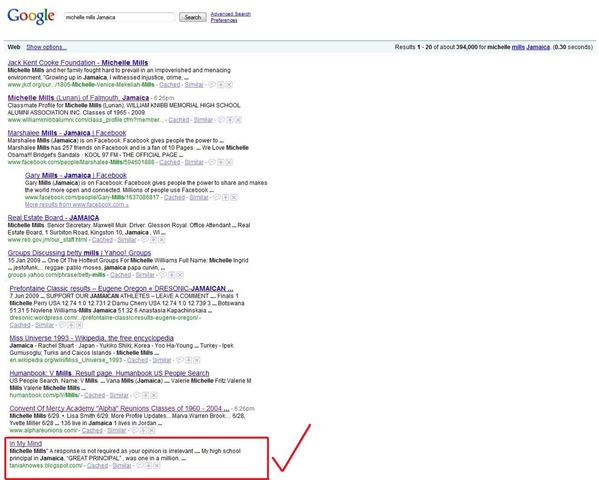Open Gary Mills - Jamaica Facebook result

(x=76, y=175)
